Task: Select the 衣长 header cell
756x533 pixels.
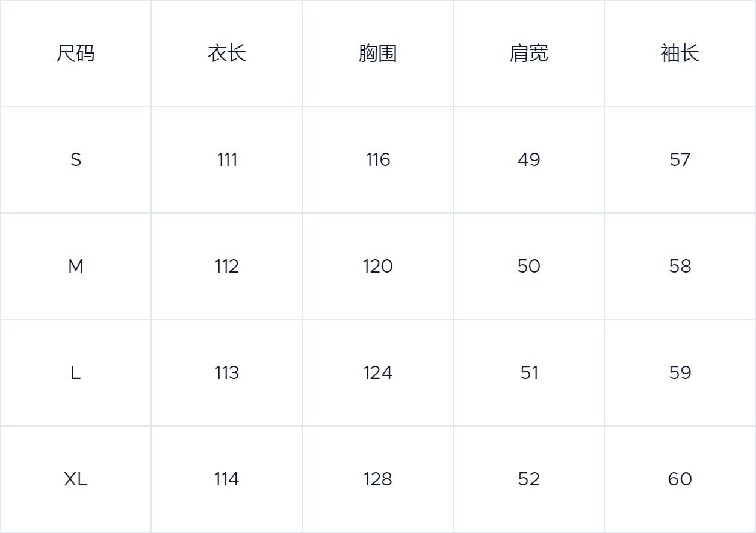Action: (227, 54)
